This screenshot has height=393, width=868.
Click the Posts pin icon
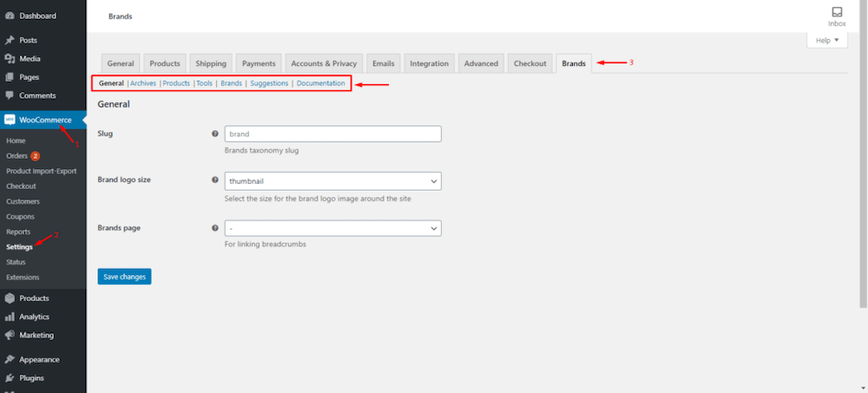click(10, 41)
